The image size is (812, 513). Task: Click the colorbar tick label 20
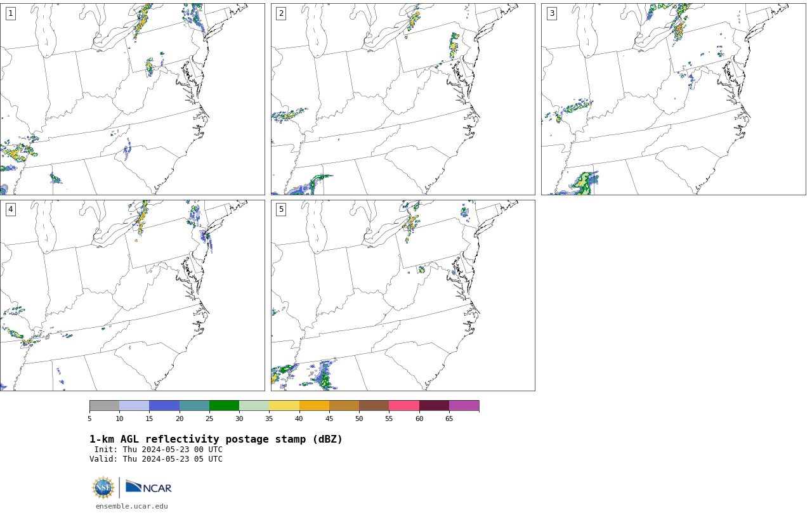click(x=180, y=419)
